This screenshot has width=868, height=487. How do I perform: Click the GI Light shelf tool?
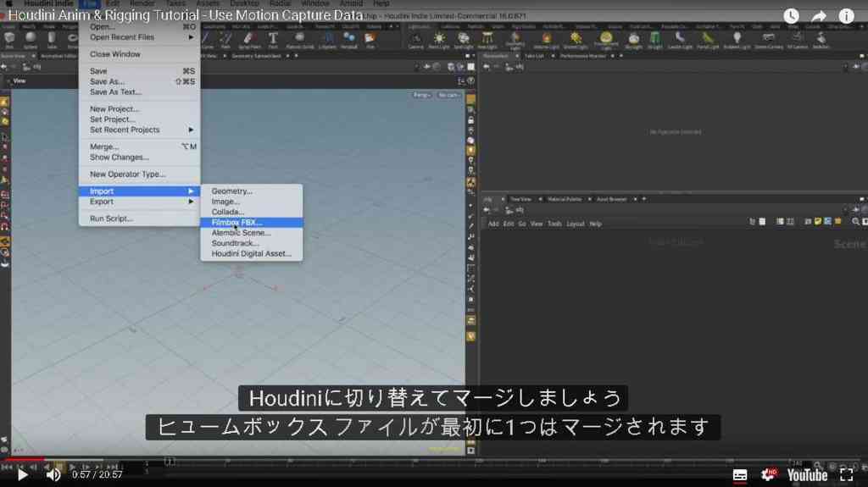(655, 39)
